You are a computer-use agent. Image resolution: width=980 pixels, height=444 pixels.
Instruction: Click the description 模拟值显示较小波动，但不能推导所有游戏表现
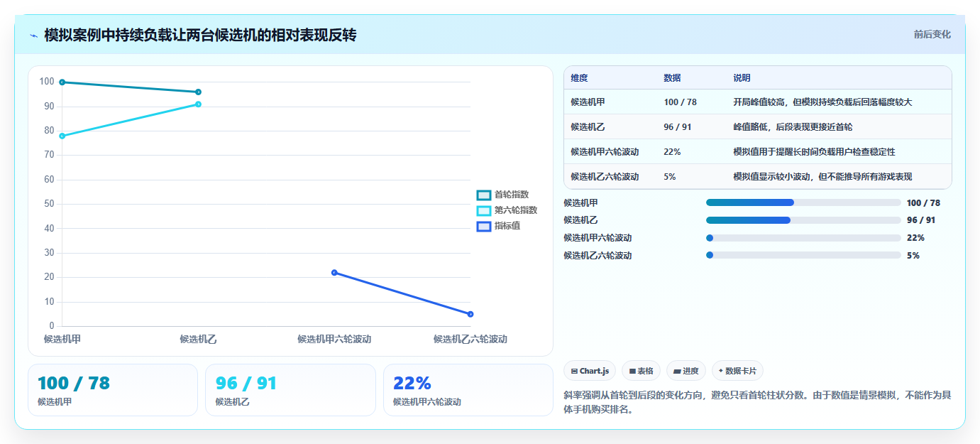click(822, 177)
